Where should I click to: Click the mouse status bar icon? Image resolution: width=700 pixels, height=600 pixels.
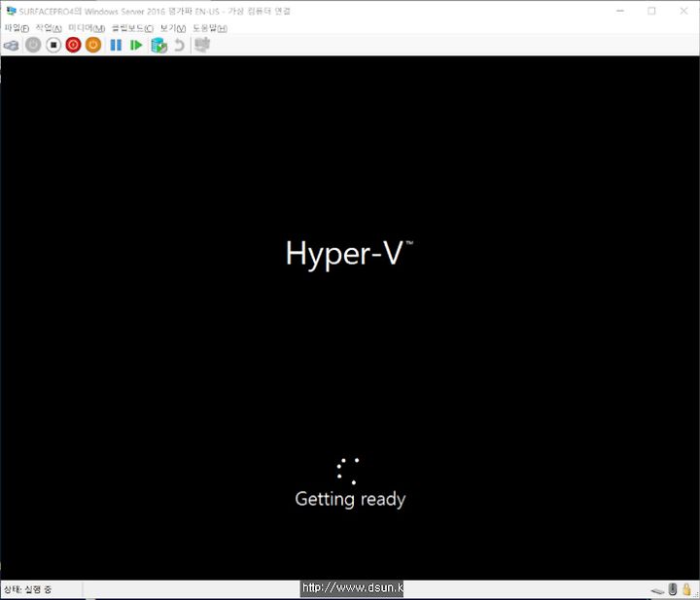click(x=673, y=589)
